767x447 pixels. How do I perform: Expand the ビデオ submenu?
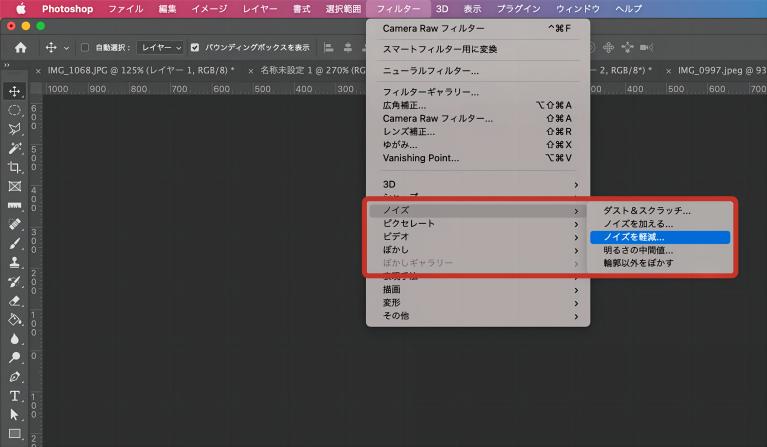478,237
